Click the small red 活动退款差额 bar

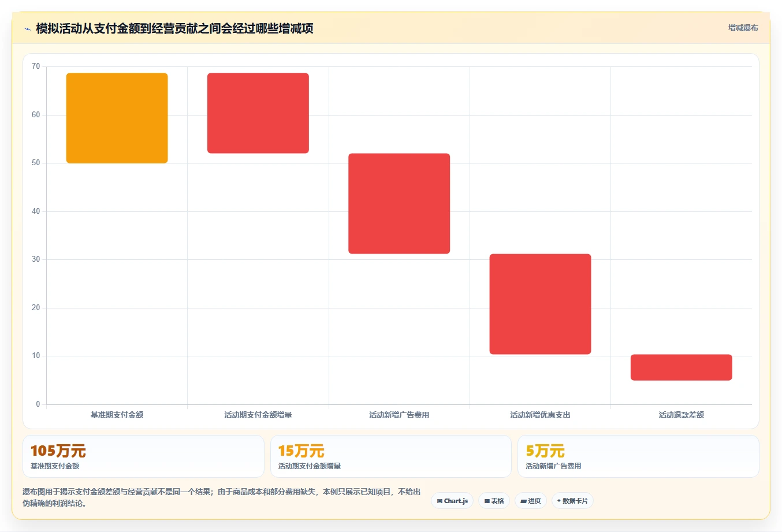pos(682,367)
